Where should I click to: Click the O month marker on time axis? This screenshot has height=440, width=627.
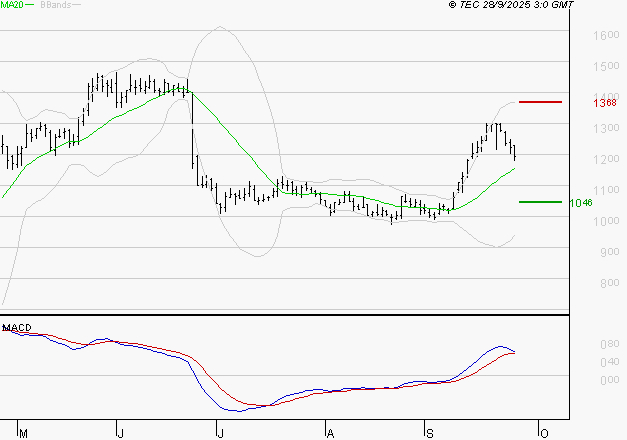[x=544, y=434]
